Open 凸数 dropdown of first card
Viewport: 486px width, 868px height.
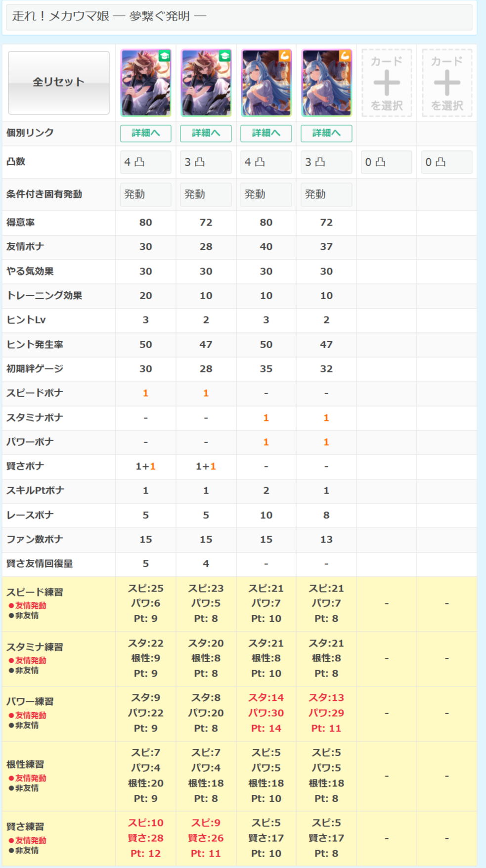pos(146,162)
